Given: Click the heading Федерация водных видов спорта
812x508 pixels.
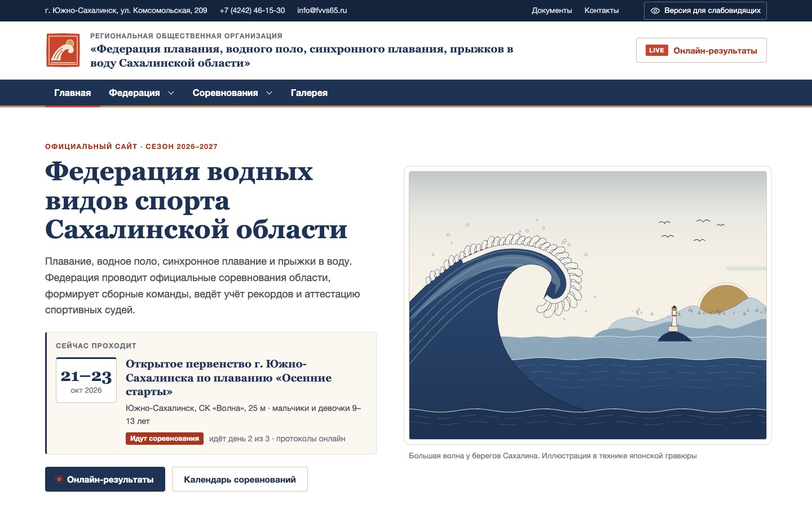Looking at the screenshot, I should coord(196,200).
